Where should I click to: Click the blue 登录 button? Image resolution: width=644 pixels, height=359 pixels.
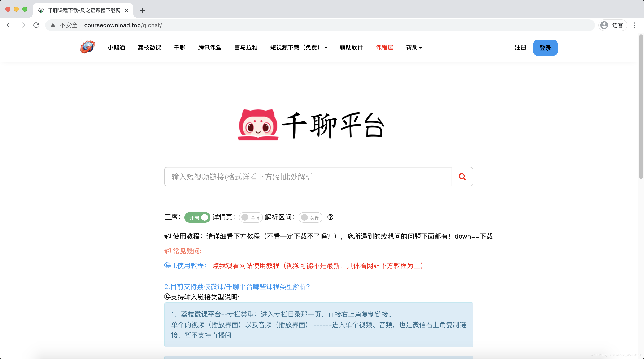click(x=545, y=48)
